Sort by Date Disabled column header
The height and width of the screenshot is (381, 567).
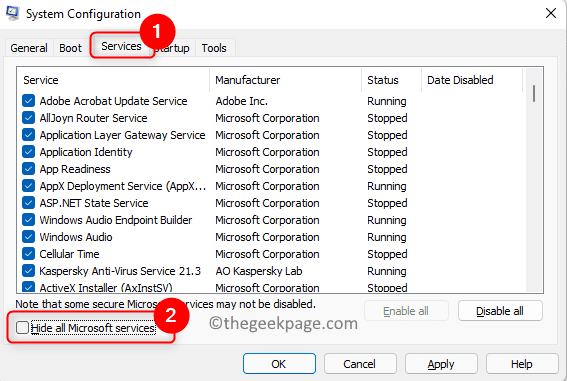(x=472, y=80)
